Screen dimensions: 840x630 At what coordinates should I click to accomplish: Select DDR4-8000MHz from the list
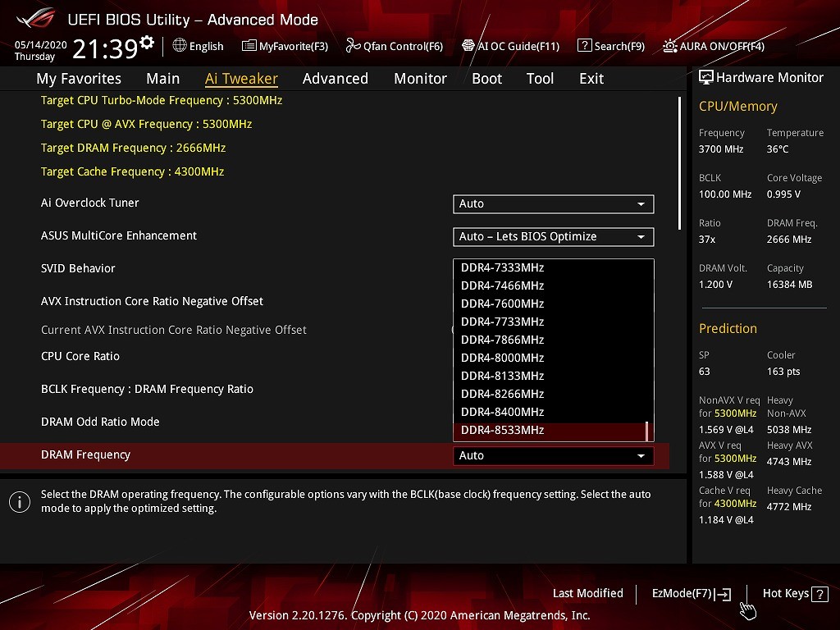502,358
